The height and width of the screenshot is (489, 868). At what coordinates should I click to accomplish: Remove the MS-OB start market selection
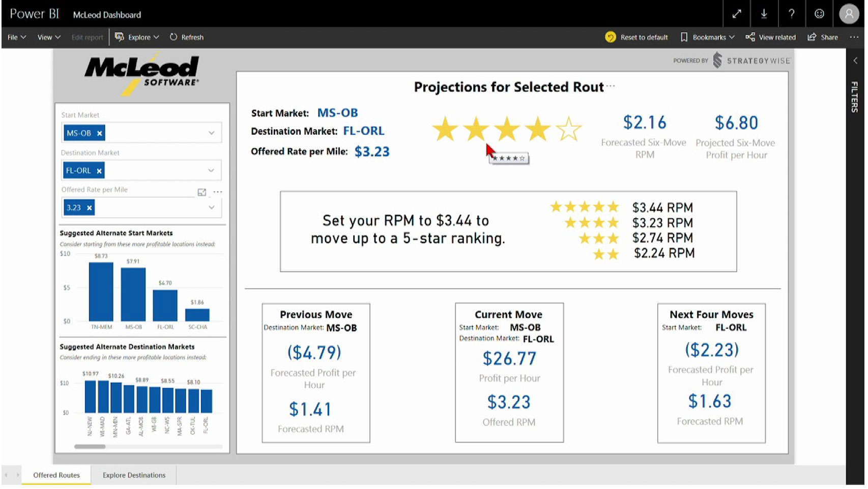pos(100,133)
